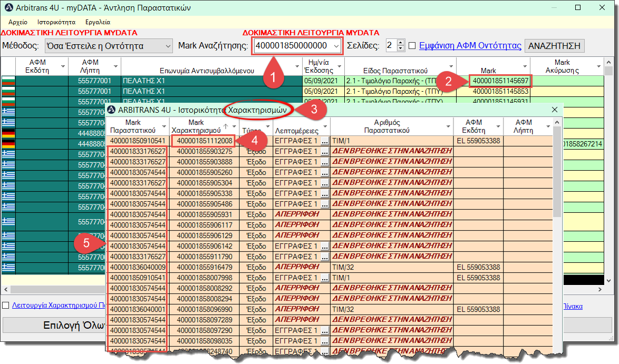Click the Λειτουργία Χαρακτηρισμού link
Screen dimensions: 619x364
(x=59, y=305)
